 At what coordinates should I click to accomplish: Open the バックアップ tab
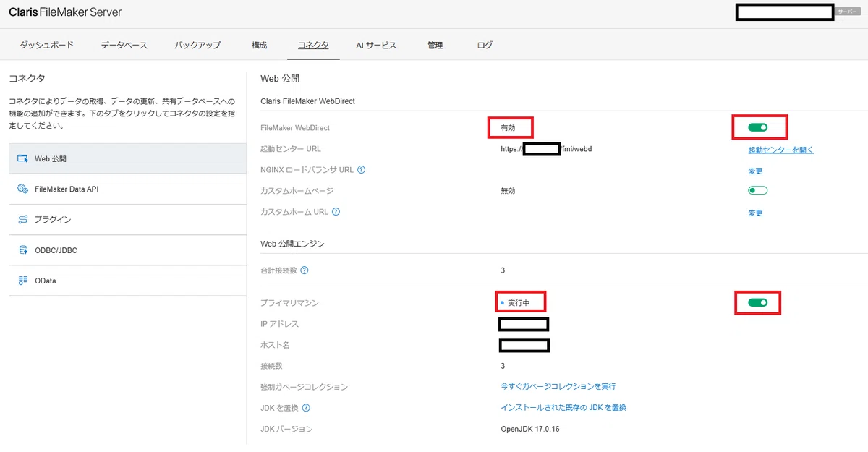[197, 45]
